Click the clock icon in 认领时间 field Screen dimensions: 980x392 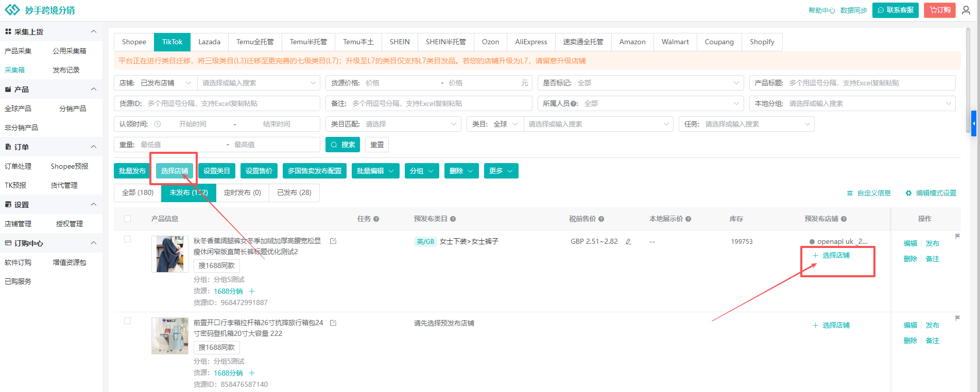tap(158, 124)
